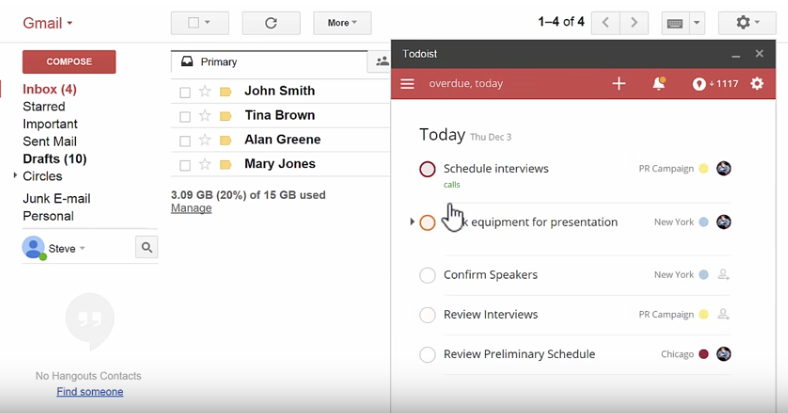This screenshot has width=788, height=413.
Task: Add a new task with plus icon
Action: pyautogui.click(x=619, y=84)
